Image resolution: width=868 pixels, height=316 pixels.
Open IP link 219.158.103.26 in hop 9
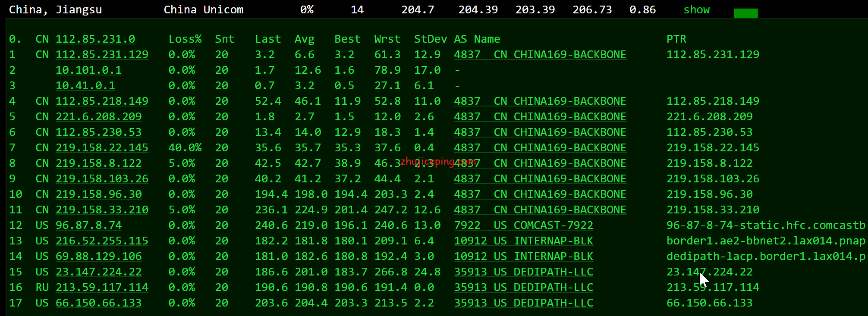pos(102,179)
